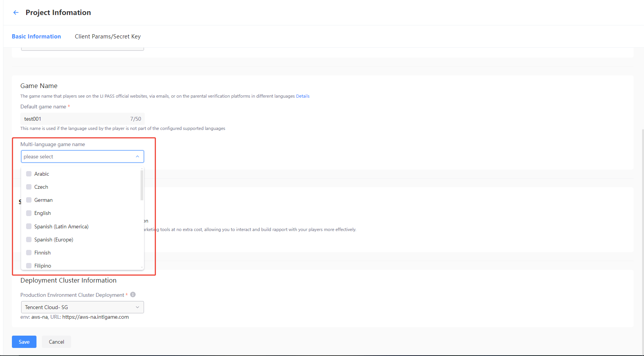Expand cluster list via its chevron arrow

137,307
